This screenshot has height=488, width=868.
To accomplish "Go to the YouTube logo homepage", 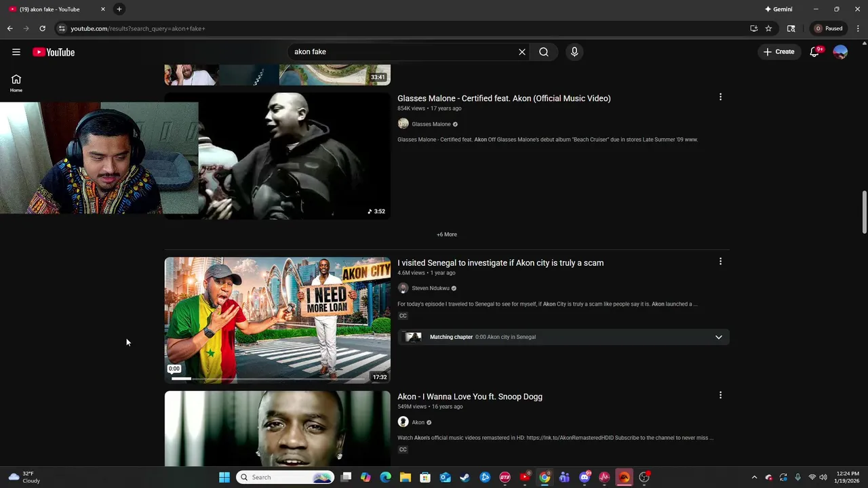I will coord(54,52).
